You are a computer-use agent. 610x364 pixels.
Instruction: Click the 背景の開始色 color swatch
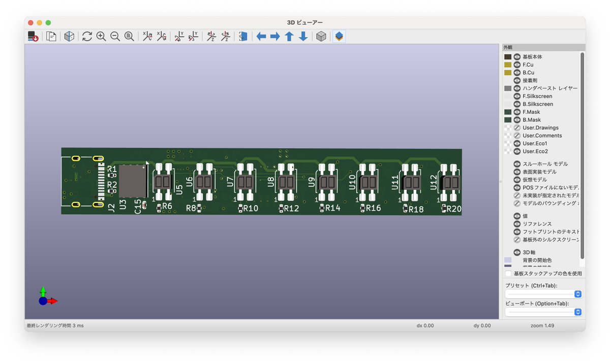coord(508,260)
